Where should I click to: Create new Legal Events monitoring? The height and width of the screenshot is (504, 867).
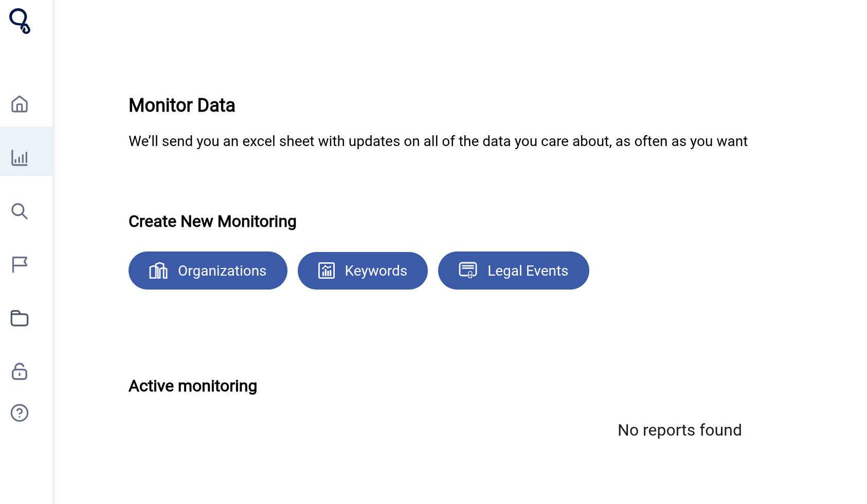(x=513, y=271)
